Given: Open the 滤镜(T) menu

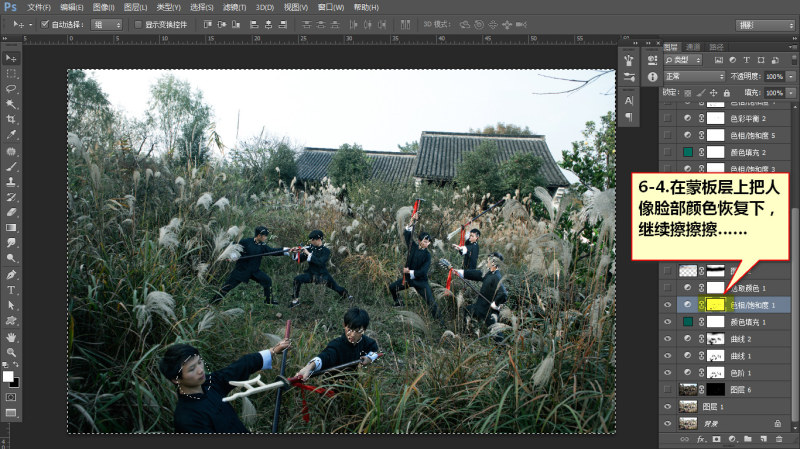Looking at the screenshot, I should click(x=234, y=8).
